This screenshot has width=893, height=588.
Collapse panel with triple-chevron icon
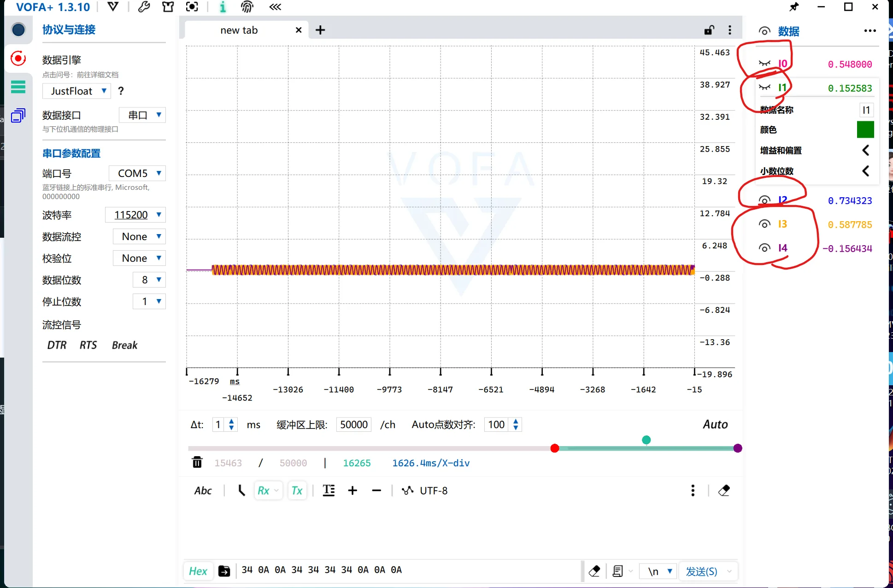pos(275,7)
